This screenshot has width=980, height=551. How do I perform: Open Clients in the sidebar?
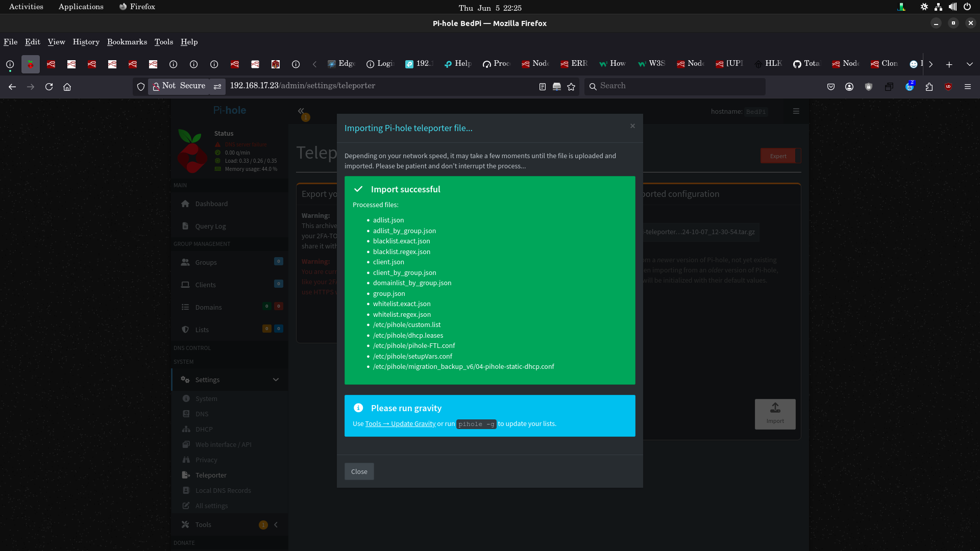(x=230, y=285)
